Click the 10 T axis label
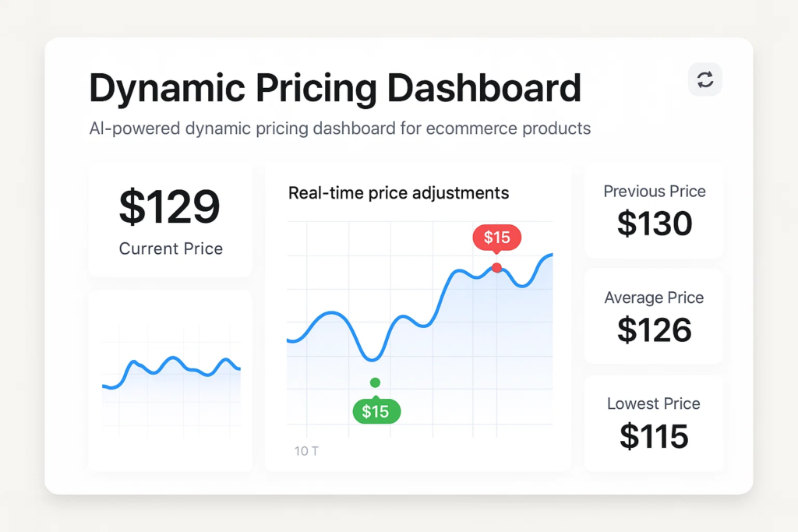This screenshot has width=798, height=532. 306,451
